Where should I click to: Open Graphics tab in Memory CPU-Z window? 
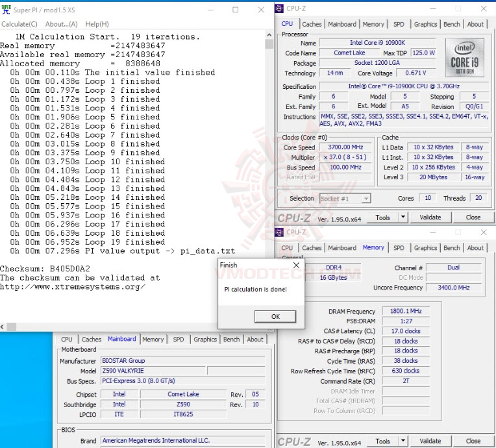click(425, 248)
